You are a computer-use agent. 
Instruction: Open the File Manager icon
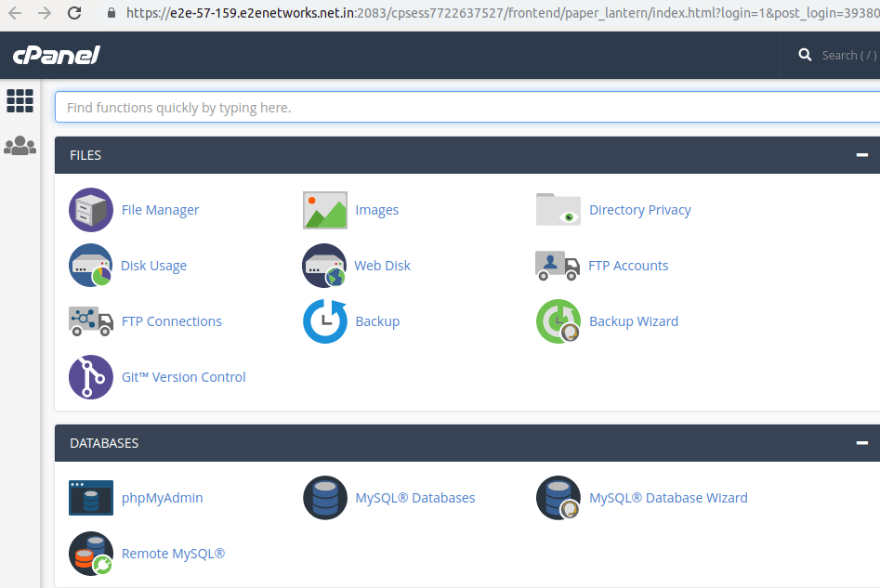[x=91, y=210]
